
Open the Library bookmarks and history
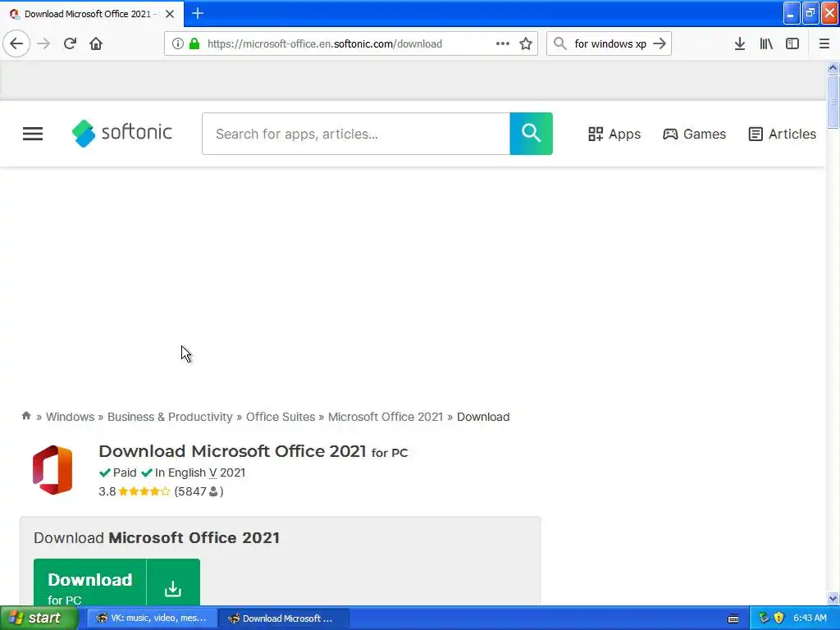766,43
